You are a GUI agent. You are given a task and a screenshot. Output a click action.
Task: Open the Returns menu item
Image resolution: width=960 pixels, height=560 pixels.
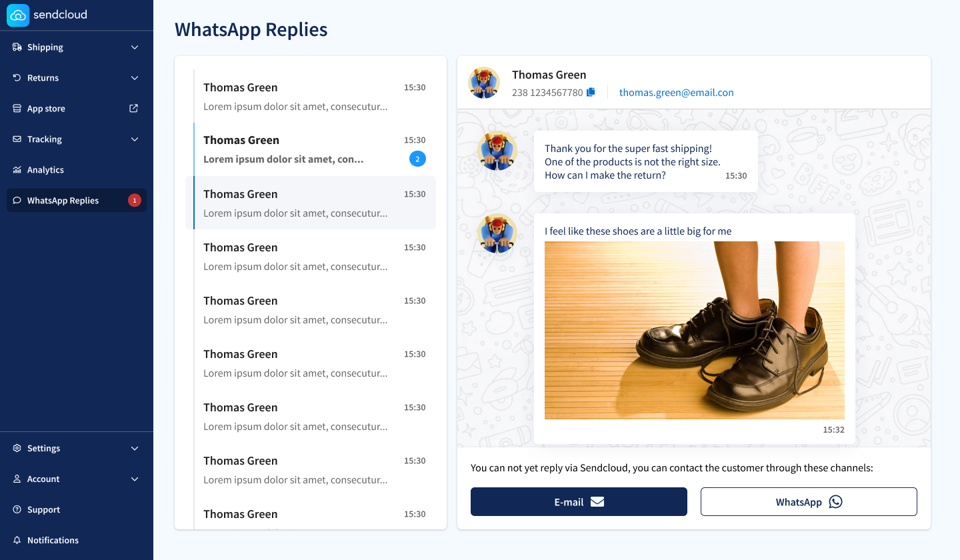[77, 78]
